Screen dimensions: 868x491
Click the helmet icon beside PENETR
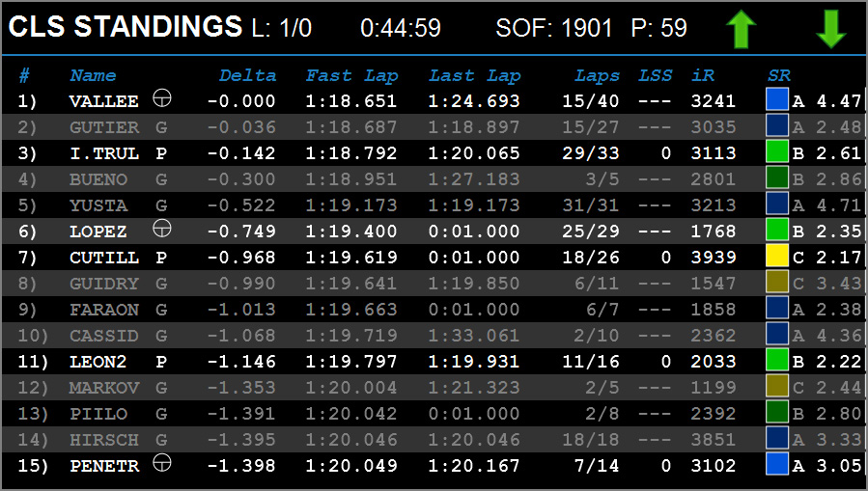pyautogui.click(x=161, y=462)
